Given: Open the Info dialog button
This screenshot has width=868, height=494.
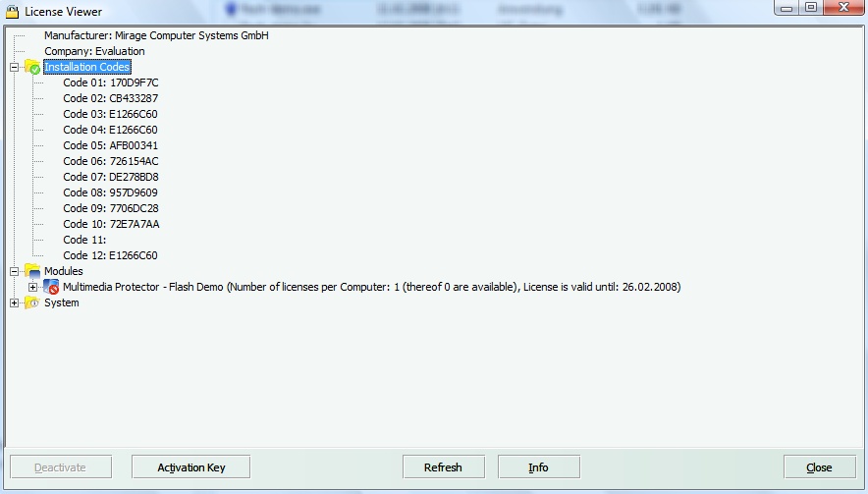Looking at the screenshot, I should pyautogui.click(x=538, y=467).
